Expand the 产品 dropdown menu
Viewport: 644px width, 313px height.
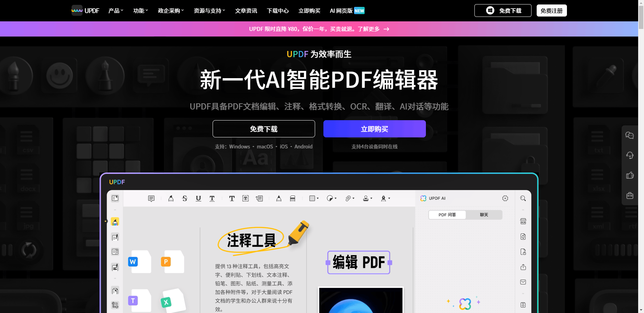coord(116,11)
